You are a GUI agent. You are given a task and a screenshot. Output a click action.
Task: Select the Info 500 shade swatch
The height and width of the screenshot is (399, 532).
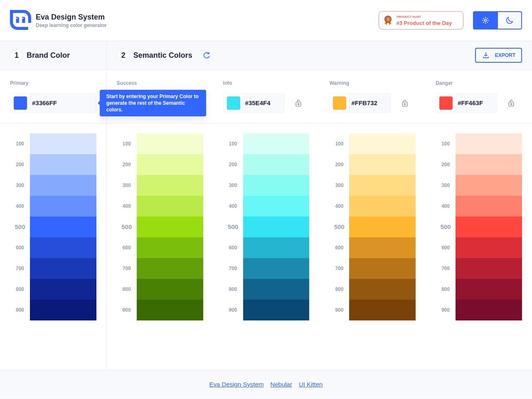pyautogui.click(x=276, y=227)
